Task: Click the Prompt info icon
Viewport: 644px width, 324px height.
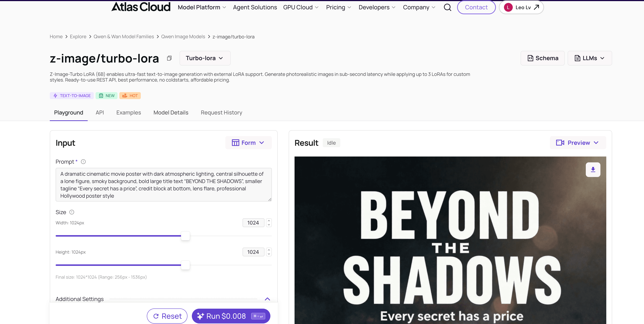Action: point(83,162)
